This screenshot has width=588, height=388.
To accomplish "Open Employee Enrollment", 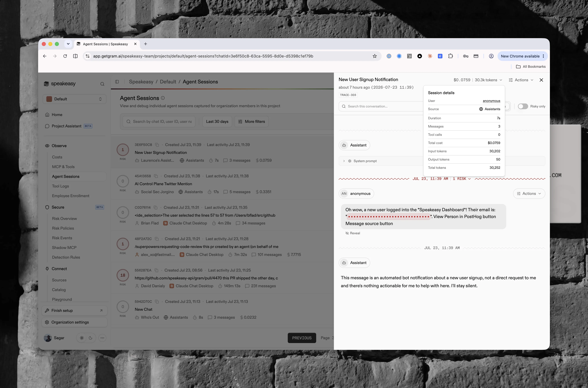I will pos(70,196).
